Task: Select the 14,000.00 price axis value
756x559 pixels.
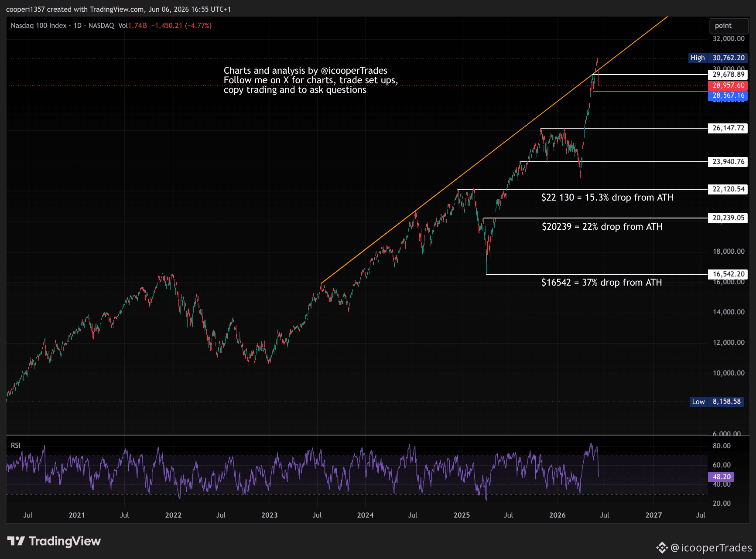Action: coord(729,312)
